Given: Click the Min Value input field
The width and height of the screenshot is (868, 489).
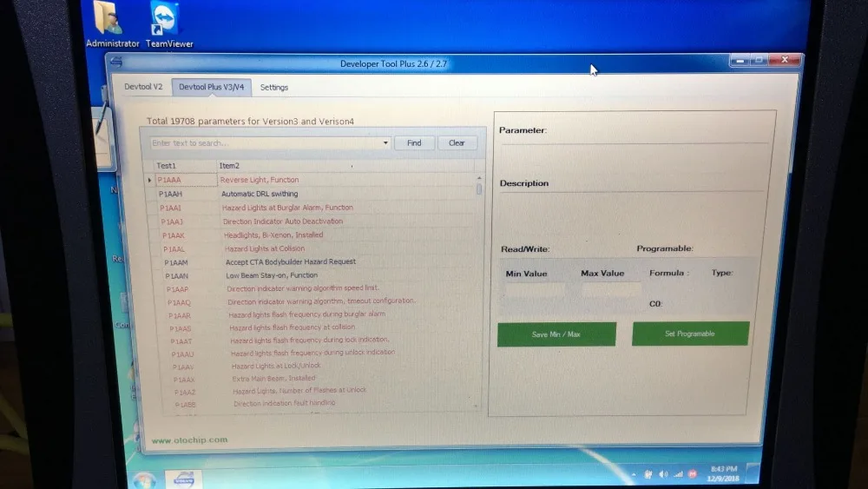Looking at the screenshot, I should click(535, 289).
